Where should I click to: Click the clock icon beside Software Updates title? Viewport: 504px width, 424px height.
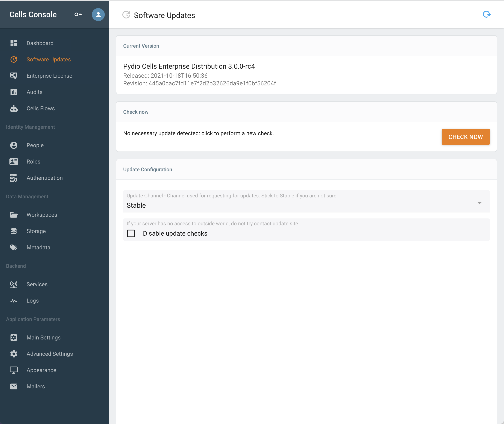tap(126, 15)
